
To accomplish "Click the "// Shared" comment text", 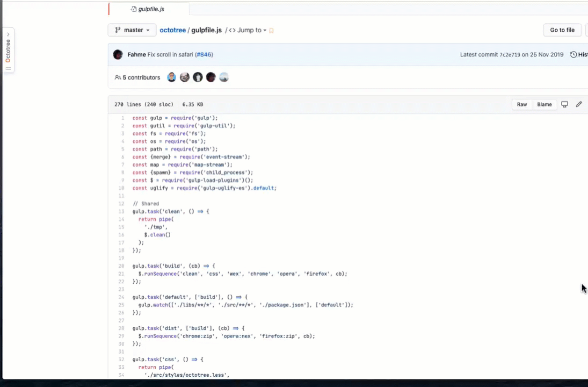I will (146, 204).
